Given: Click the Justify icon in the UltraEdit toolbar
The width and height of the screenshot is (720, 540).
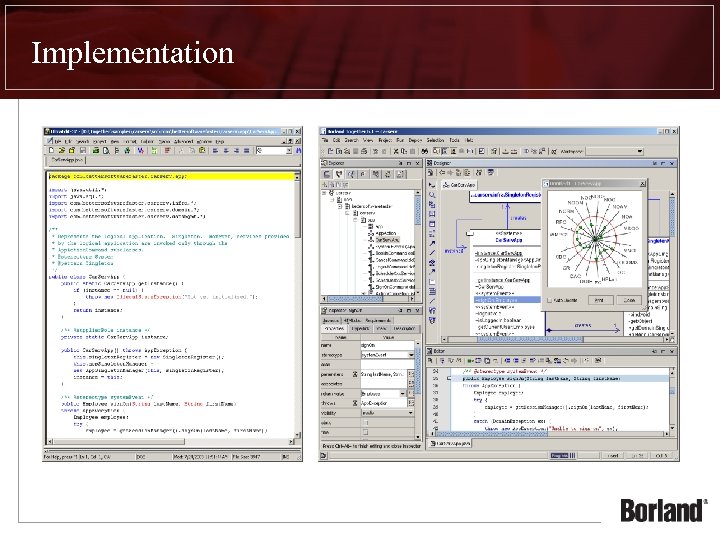Looking at the screenshot, I should [247, 151].
